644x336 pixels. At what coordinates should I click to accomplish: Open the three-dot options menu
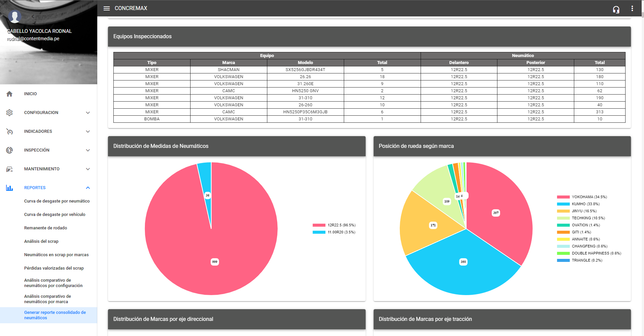(632, 8)
